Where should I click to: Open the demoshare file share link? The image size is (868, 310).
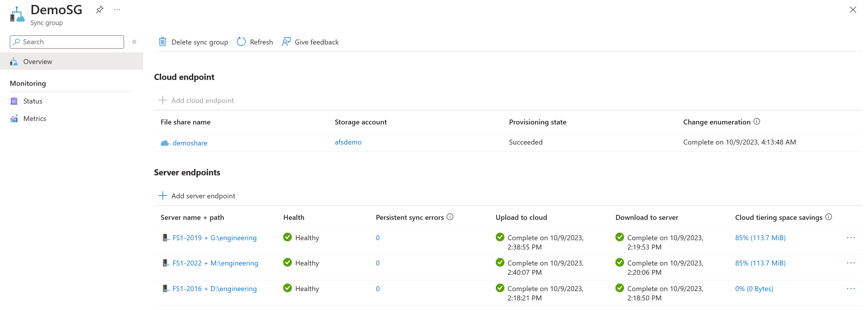tap(190, 143)
